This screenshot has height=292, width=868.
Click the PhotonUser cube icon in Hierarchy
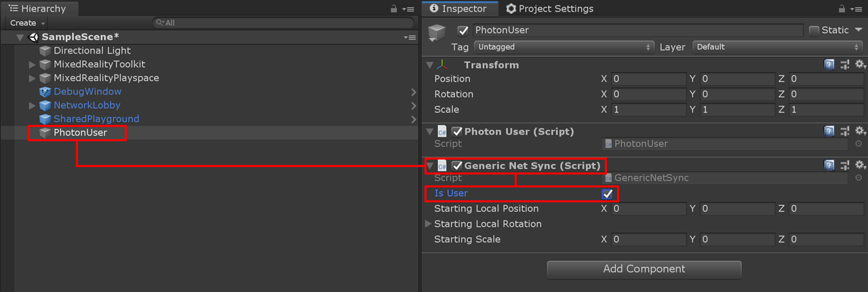pyautogui.click(x=45, y=133)
